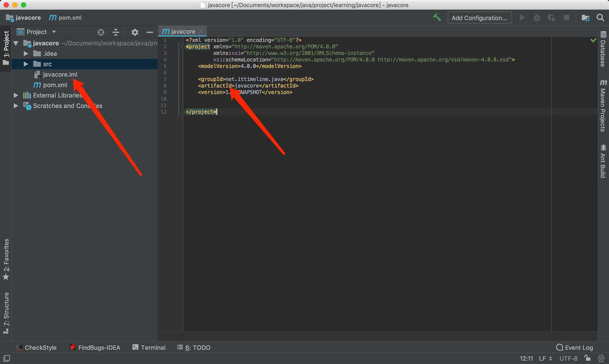Viewport: 609px width, 364px height.
Task: Toggle the 7: Structure tool window
Action: tap(6, 312)
